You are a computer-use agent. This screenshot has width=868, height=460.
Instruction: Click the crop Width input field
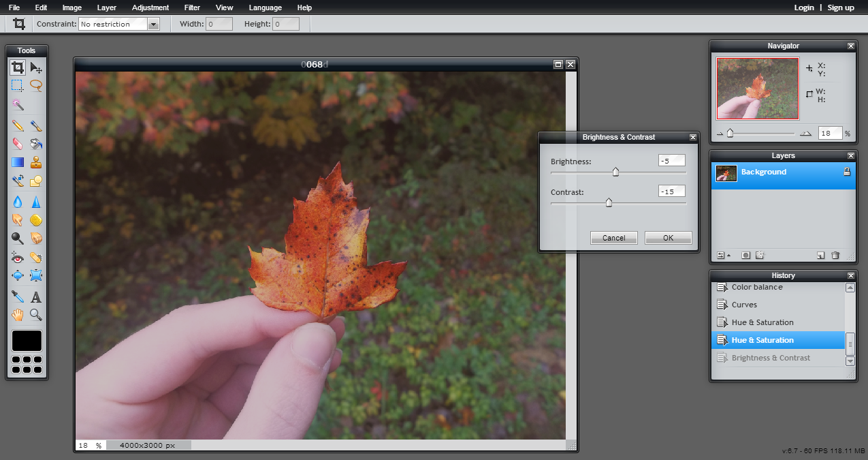coord(219,24)
